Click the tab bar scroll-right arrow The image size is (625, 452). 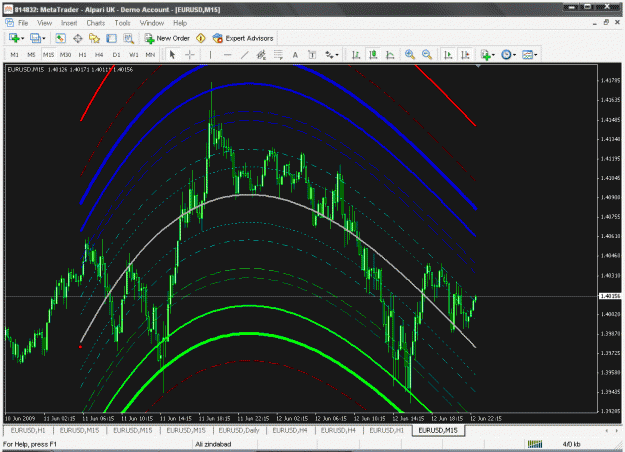point(617,430)
